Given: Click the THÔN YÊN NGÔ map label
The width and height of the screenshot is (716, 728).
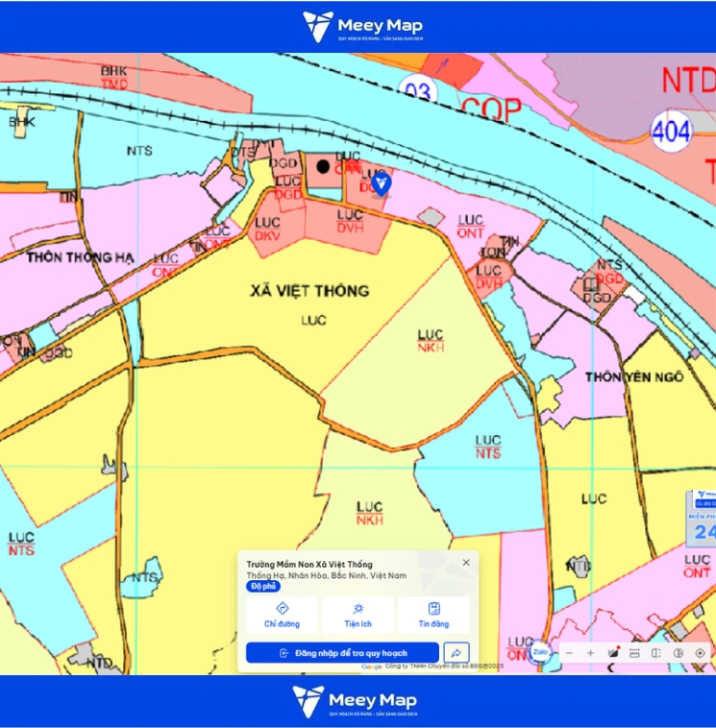Looking at the screenshot, I should [634, 377].
